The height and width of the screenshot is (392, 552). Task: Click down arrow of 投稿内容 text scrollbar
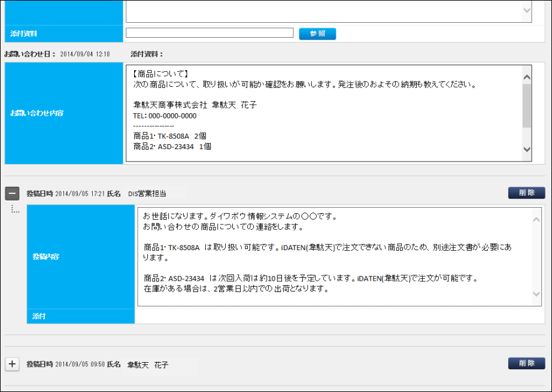[536, 294]
